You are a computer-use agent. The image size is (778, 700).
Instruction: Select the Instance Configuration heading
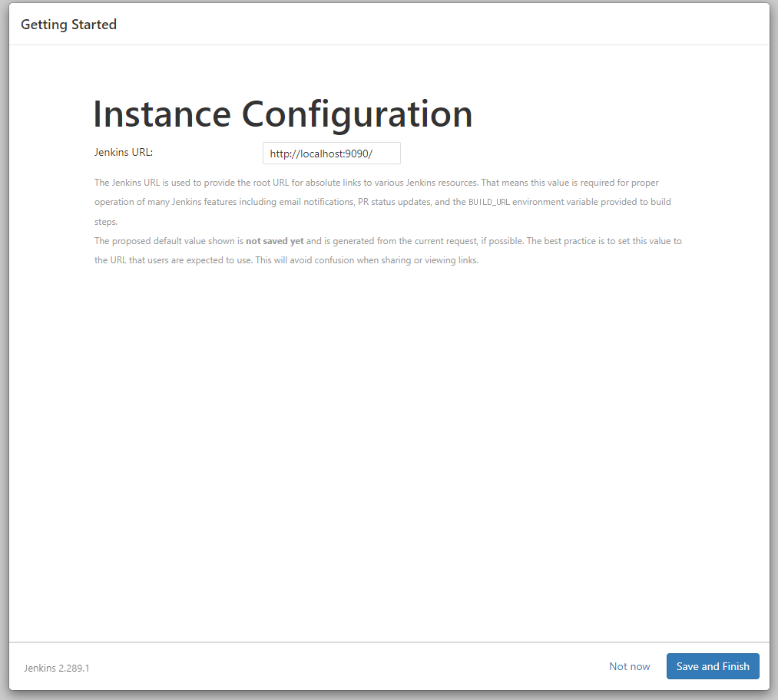pos(283,114)
